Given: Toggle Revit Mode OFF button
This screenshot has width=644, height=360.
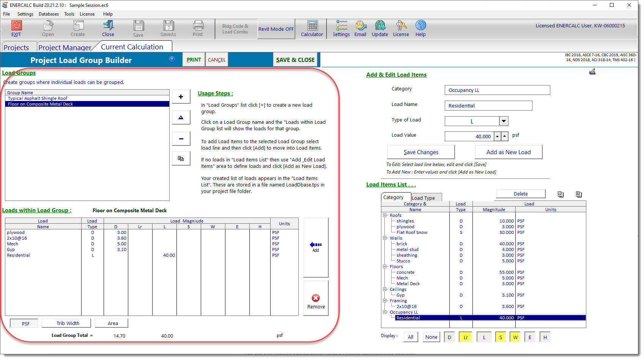Looking at the screenshot, I should tap(276, 29).
